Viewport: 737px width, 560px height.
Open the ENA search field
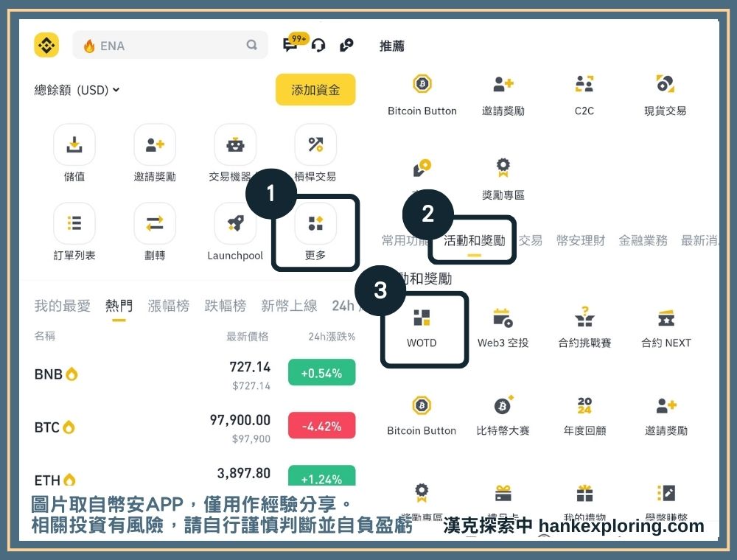[170, 45]
